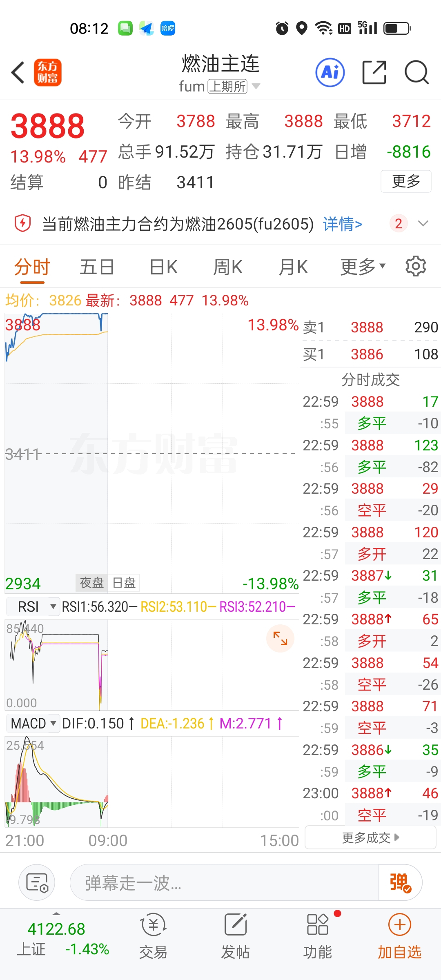Open chart settings gear icon
Viewport: 441px width, 980px height.
coord(416,267)
